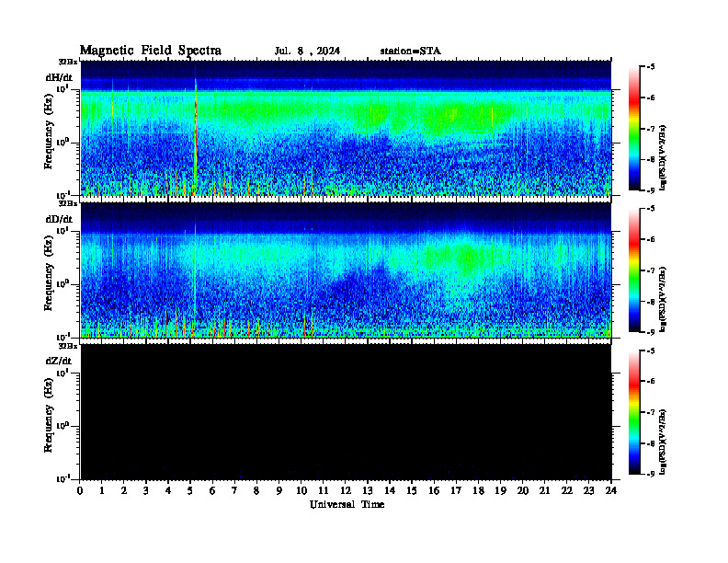Click the '-9' tick on dZ/dt color bar
The width and height of the screenshot is (728, 563).
tap(652, 474)
